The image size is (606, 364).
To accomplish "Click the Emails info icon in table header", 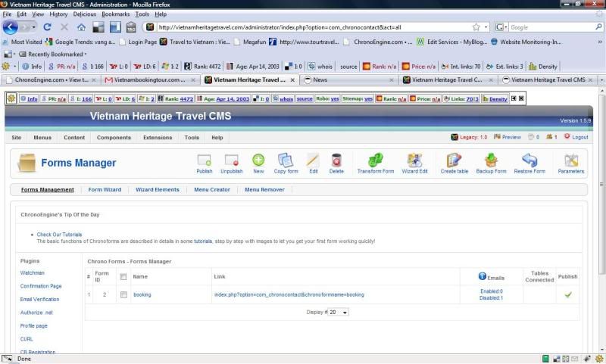I will coord(482,276).
